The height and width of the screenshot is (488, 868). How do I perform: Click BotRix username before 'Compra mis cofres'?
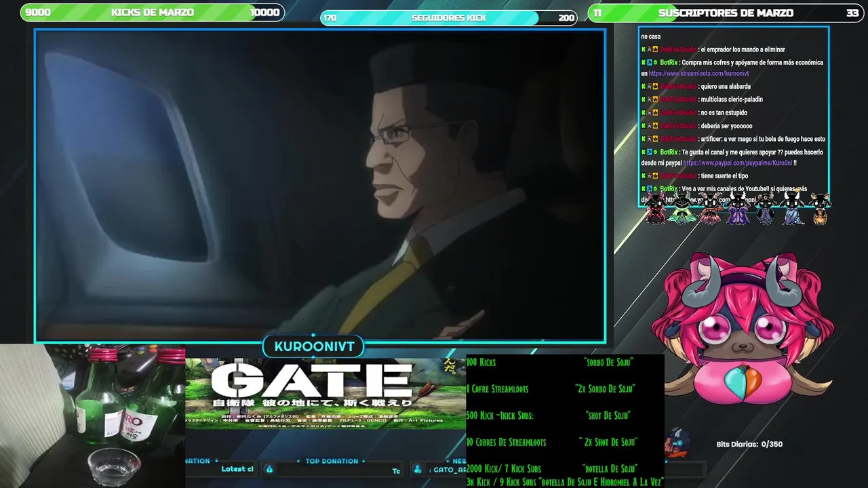[x=669, y=62]
